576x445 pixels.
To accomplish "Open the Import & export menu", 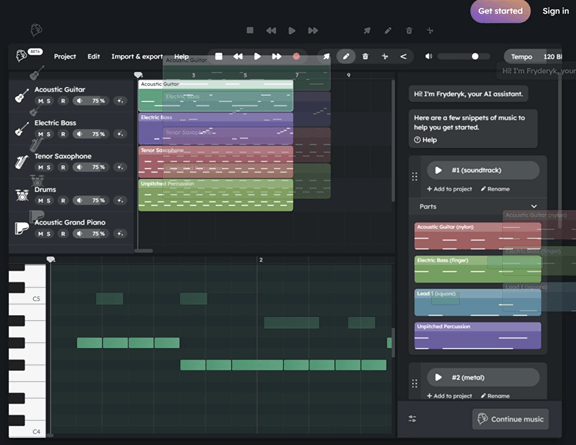I will click(x=137, y=57).
